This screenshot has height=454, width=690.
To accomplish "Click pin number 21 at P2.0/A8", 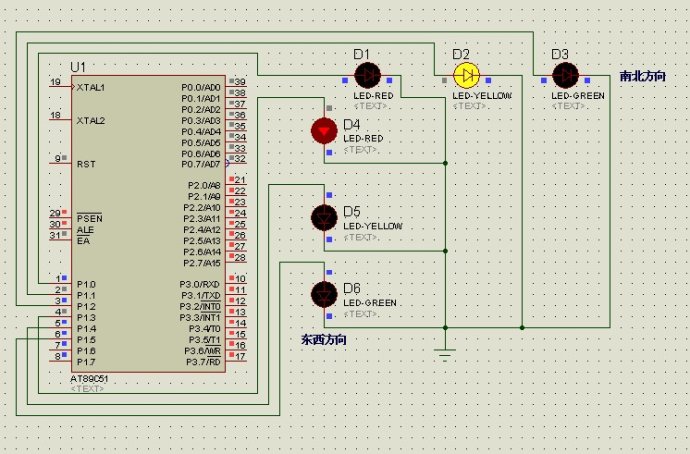I will point(240,180).
